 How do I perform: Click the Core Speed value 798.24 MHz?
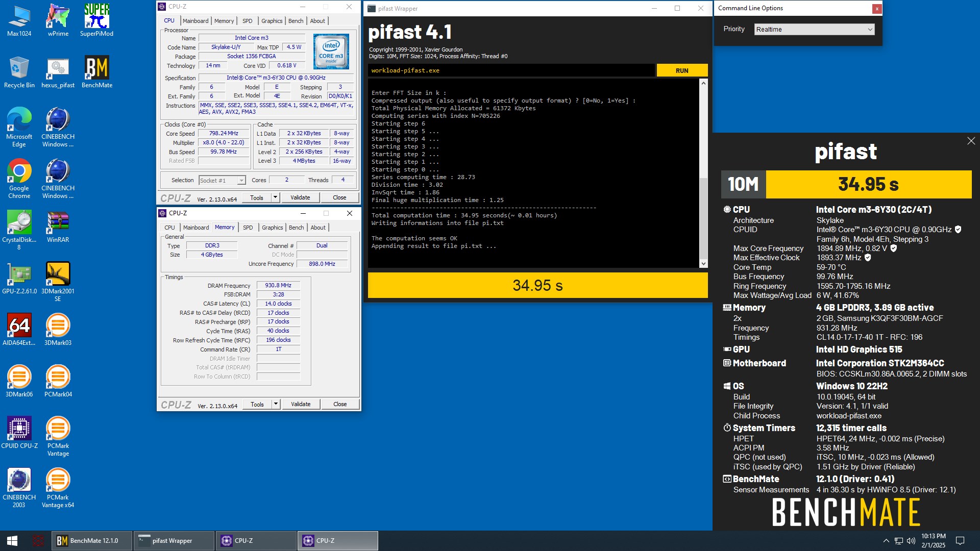click(224, 134)
